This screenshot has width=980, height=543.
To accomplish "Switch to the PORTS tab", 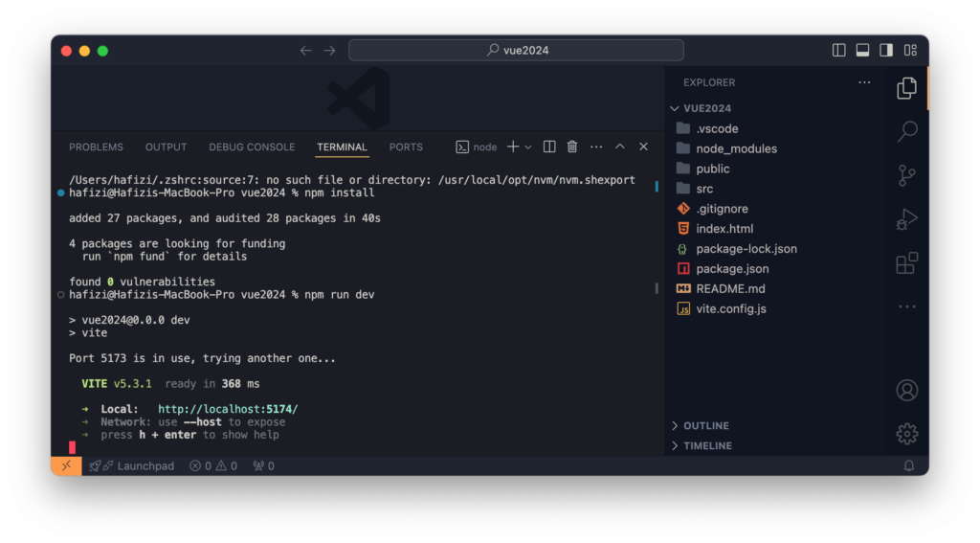I will pyautogui.click(x=406, y=147).
